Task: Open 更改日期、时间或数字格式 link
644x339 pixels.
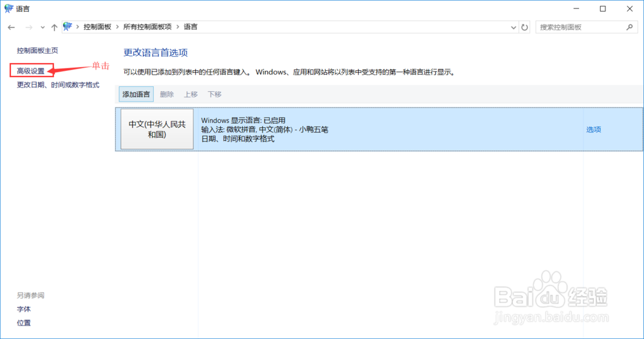Action: (x=58, y=85)
